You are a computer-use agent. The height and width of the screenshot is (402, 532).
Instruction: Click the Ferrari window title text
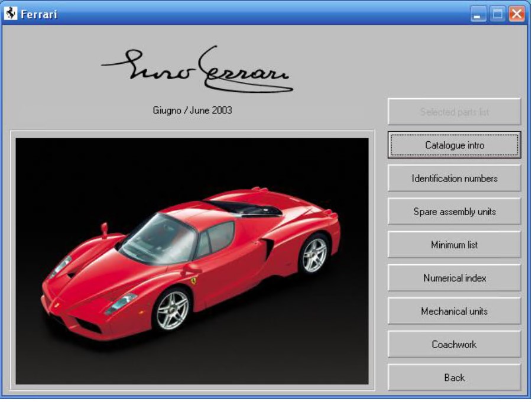pyautogui.click(x=39, y=14)
